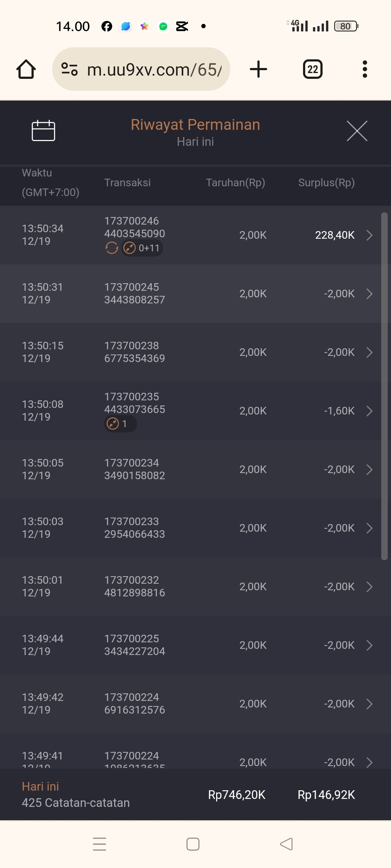Viewport: 391px width, 868px height.
Task: Expand the -1,60K surplus row chevron
Action: pyautogui.click(x=369, y=411)
